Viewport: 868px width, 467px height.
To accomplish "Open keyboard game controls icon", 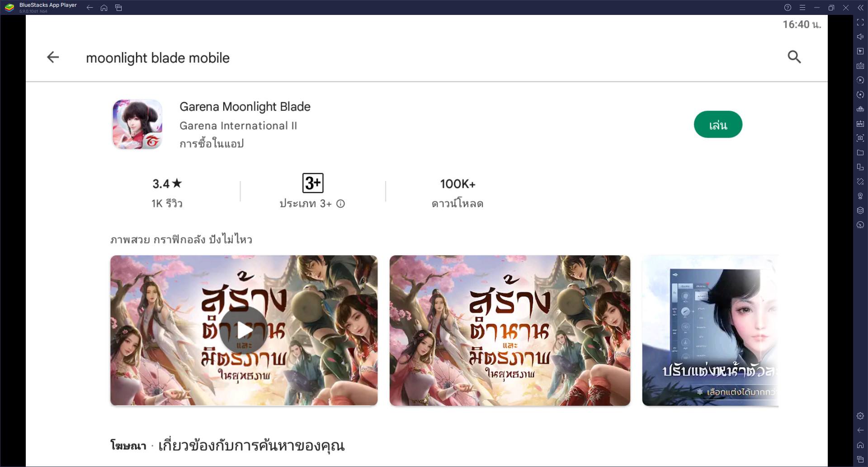I will click(860, 66).
